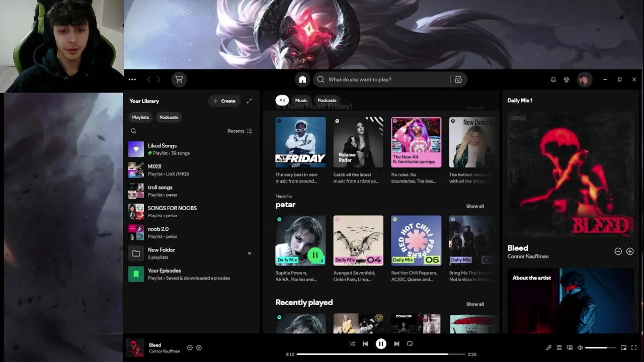644x362 pixels.
Task: Click the magnifier icon in the search bar
Action: point(320,79)
